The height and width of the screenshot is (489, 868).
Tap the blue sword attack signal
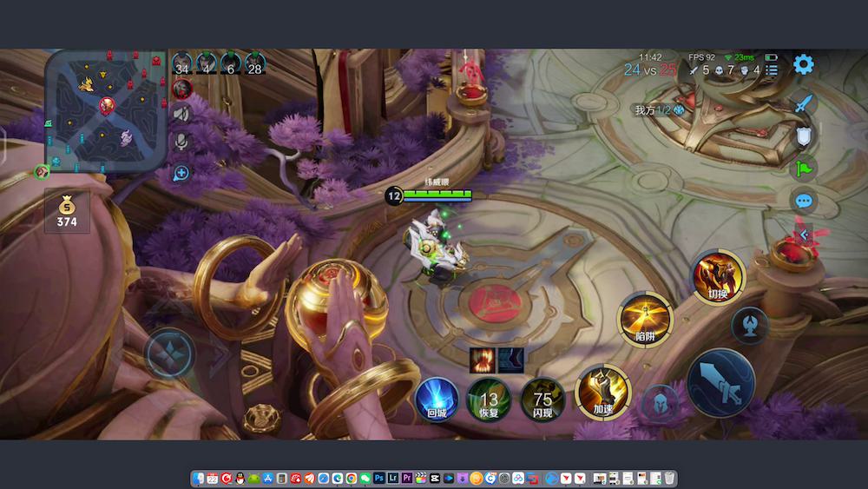tap(803, 103)
